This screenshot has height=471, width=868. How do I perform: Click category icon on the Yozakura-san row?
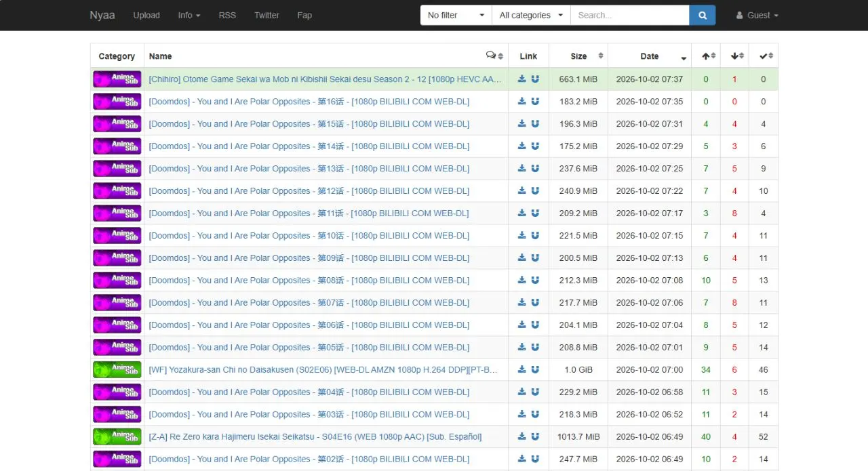point(117,370)
